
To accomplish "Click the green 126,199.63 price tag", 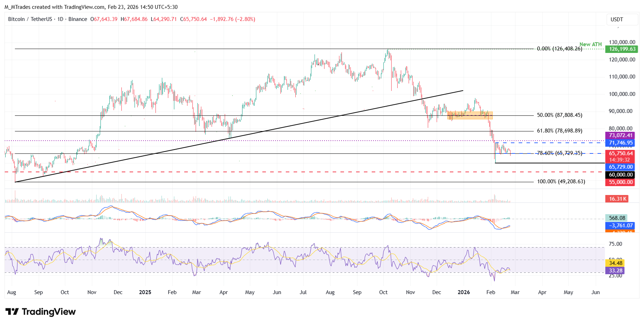I will point(622,49).
